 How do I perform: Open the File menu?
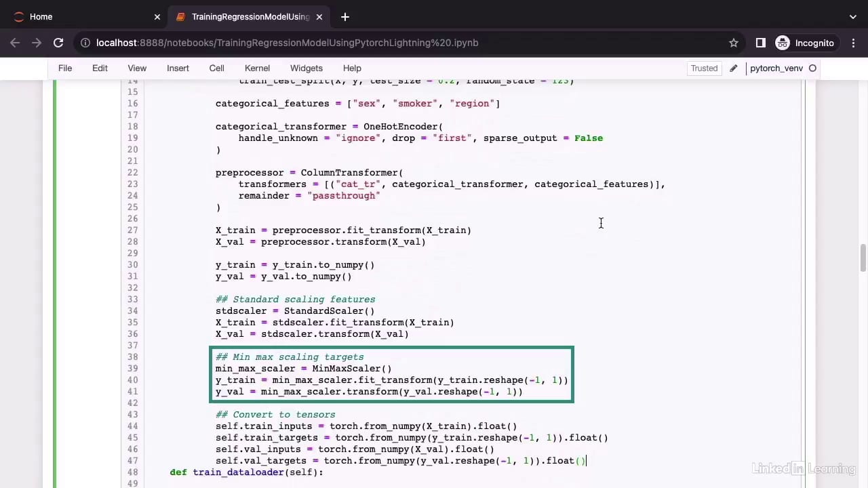pos(65,68)
